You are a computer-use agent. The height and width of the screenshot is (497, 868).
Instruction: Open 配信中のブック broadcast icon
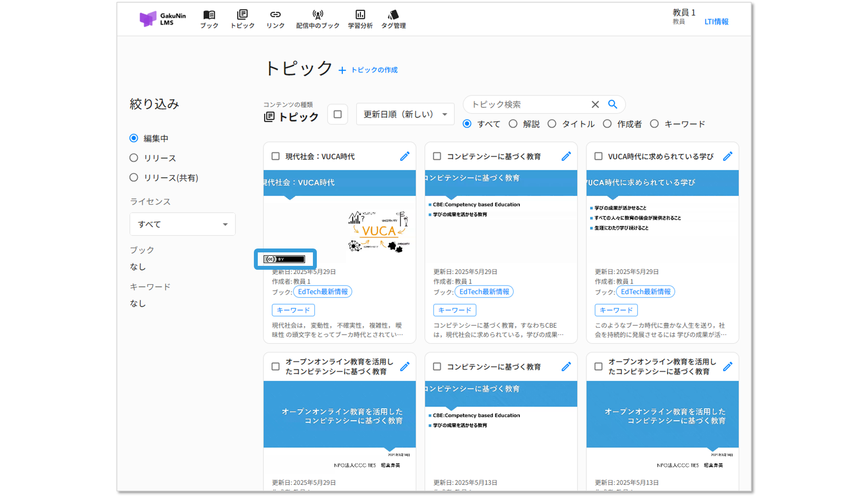tap(318, 15)
